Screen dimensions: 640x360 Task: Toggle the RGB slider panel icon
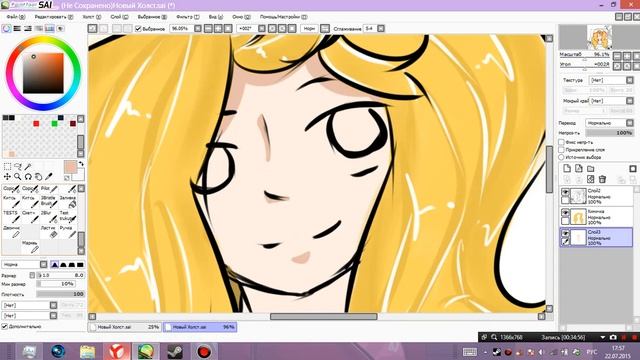(17, 29)
